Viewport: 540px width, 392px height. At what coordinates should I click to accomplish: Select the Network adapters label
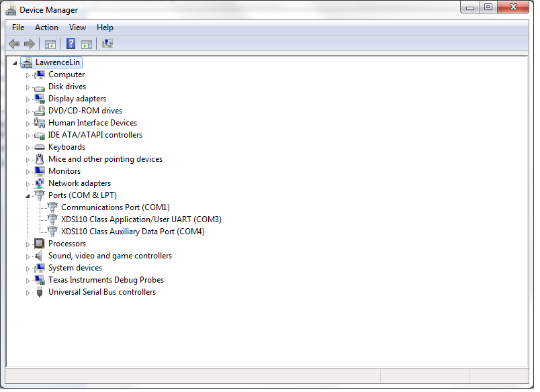[x=79, y=183]
